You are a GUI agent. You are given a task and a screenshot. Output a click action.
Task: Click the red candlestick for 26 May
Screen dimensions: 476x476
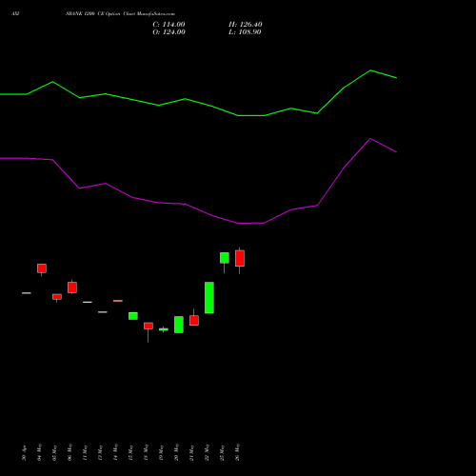240,258
